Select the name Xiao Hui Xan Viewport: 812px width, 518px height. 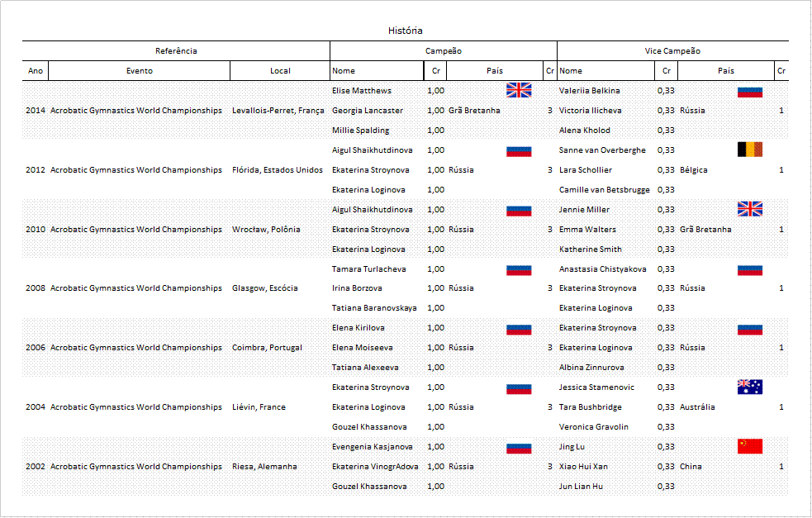(583, 467)
